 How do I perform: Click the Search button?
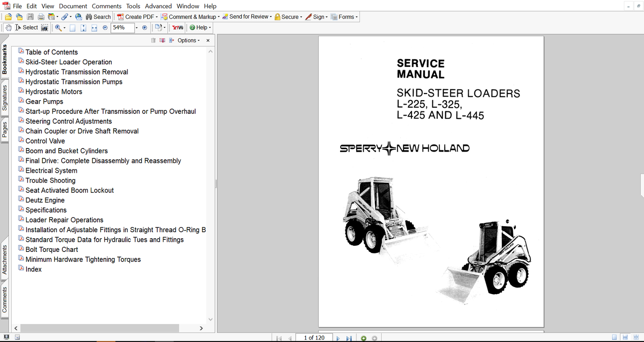click(98, 17)
